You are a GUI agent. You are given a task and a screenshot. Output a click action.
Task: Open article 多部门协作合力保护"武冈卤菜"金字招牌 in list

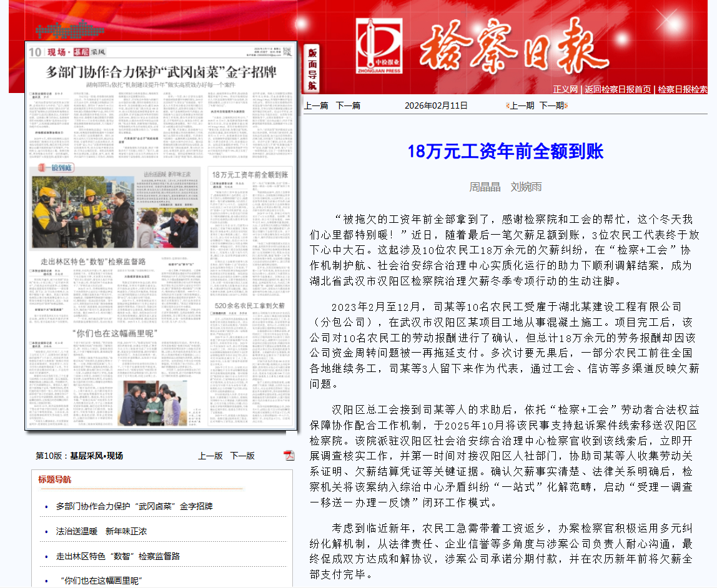pos(134,506)
